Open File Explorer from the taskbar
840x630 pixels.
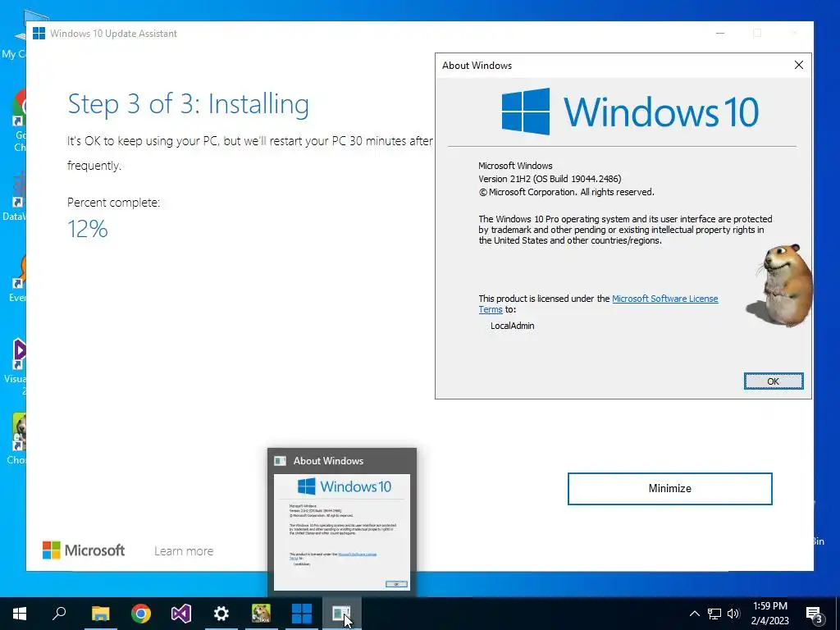(100, 614)
